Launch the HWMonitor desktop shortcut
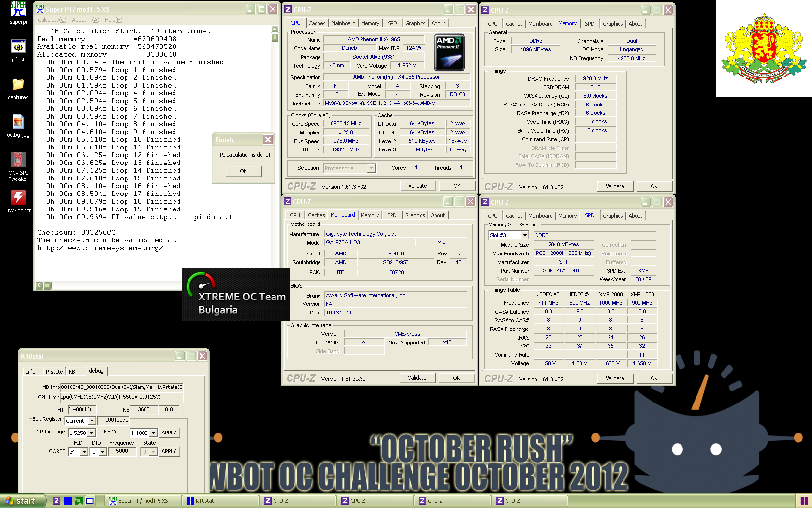The height and width of the screenshot is (508, 812). coord(18,202)
